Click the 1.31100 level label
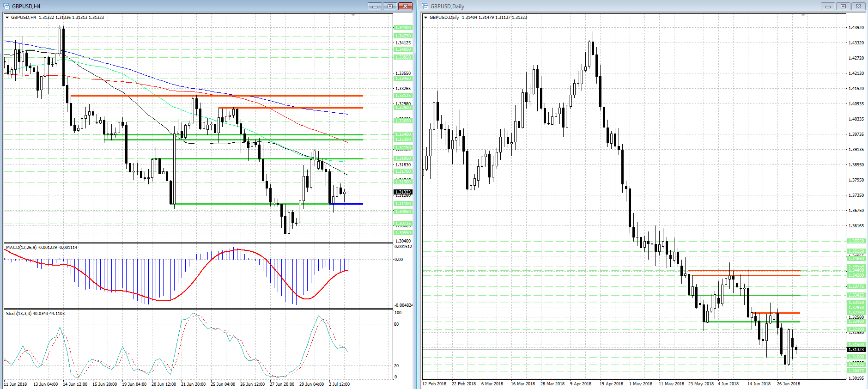 click(403, 204)
